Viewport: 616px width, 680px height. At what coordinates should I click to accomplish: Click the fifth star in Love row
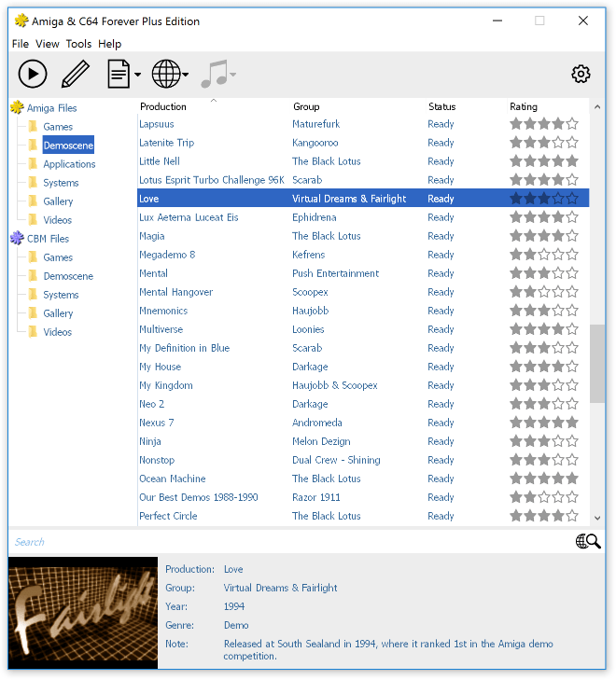click(x=573, y=199)
